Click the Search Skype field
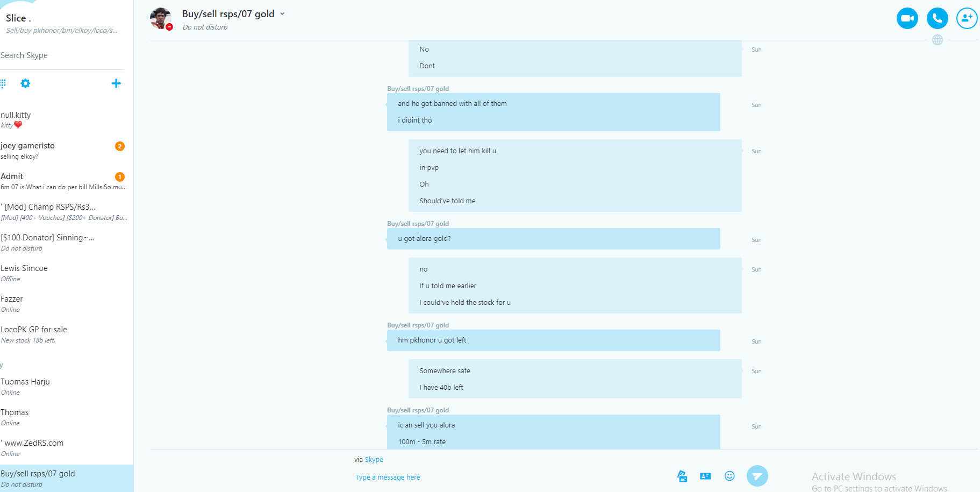Viewport: 980px width, 492px height. 61,55
